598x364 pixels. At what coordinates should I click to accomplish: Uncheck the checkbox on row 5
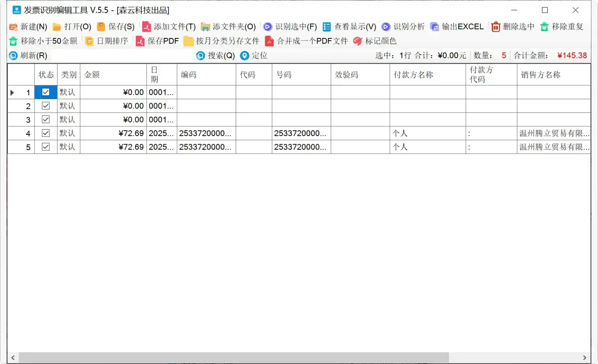point(45,147)
